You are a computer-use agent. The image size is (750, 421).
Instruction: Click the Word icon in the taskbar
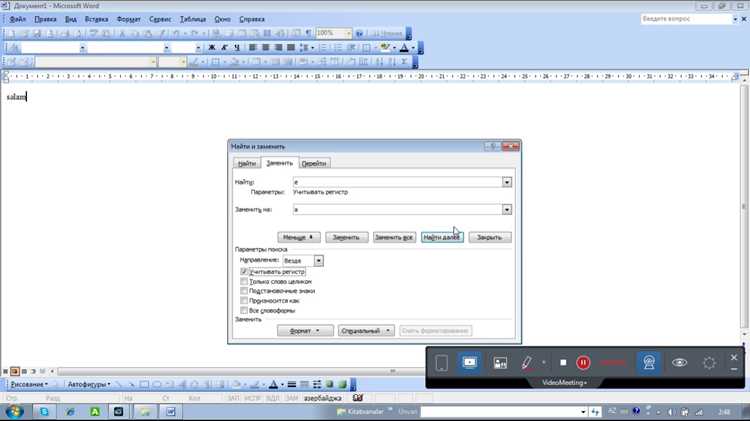pos(171,411)
